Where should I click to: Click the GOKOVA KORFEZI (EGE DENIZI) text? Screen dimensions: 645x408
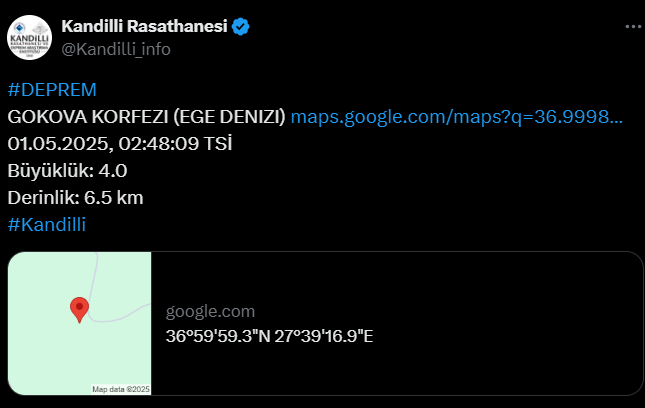pyautogui.click(x=146, y=117)
